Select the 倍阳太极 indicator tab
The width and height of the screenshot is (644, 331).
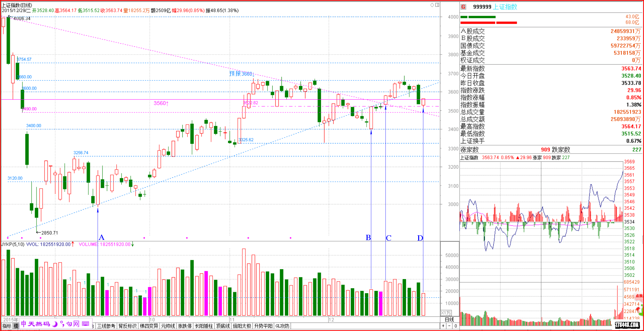click(242, 326)
